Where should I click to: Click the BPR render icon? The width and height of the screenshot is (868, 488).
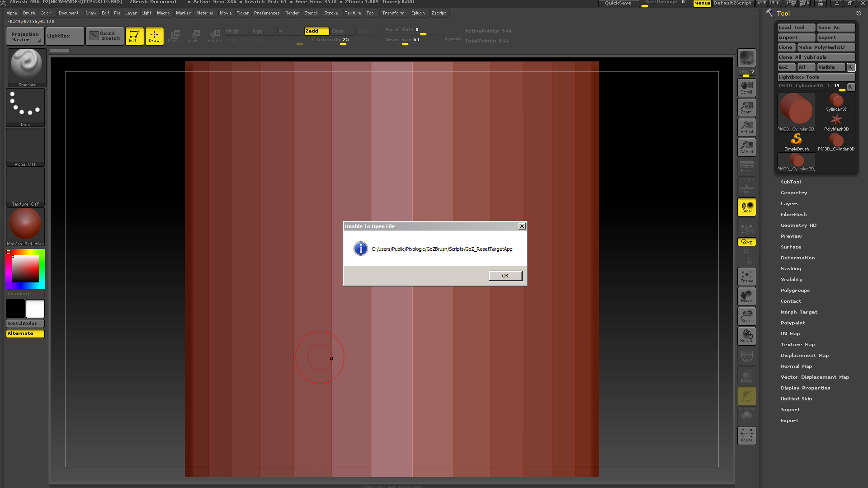(746, 58)
